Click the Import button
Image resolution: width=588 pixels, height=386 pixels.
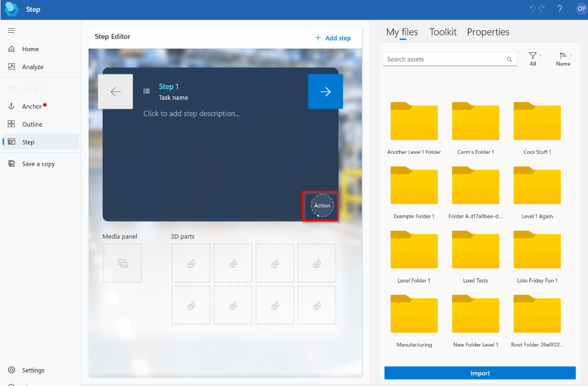pyautogui.click(x=480, y=373)
